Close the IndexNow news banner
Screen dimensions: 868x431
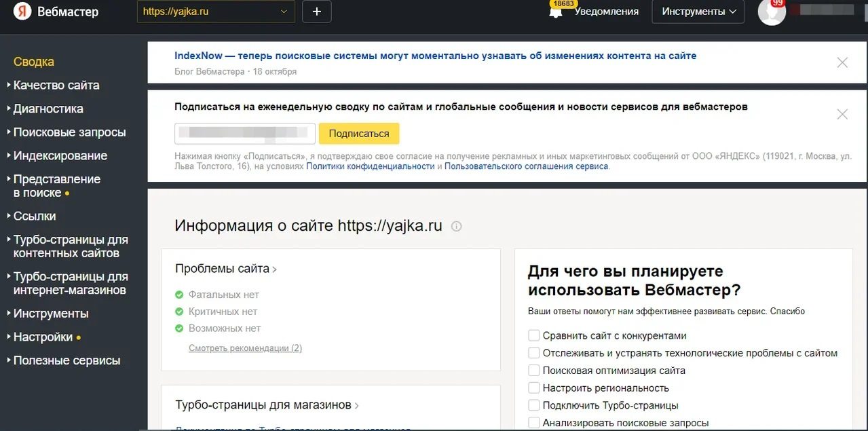click(x=842, y=62)
